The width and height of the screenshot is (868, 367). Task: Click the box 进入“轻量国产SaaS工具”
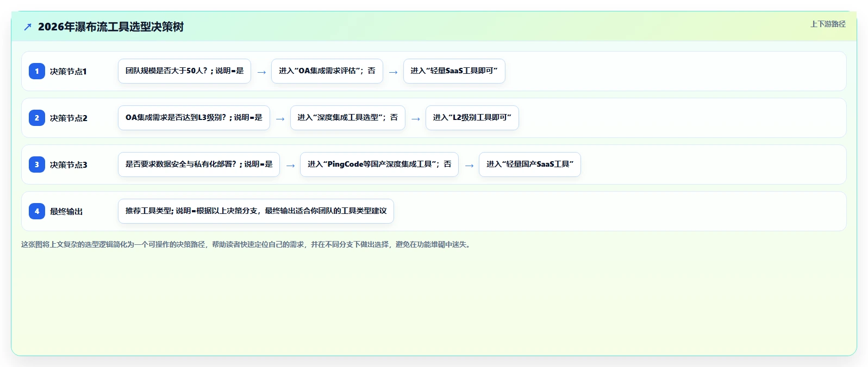(x=530, y=164)
